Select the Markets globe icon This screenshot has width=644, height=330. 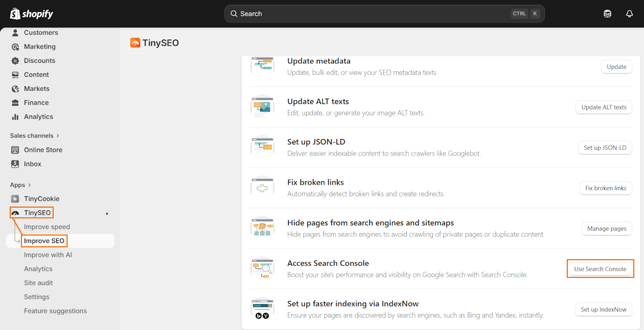click(14, 88)
